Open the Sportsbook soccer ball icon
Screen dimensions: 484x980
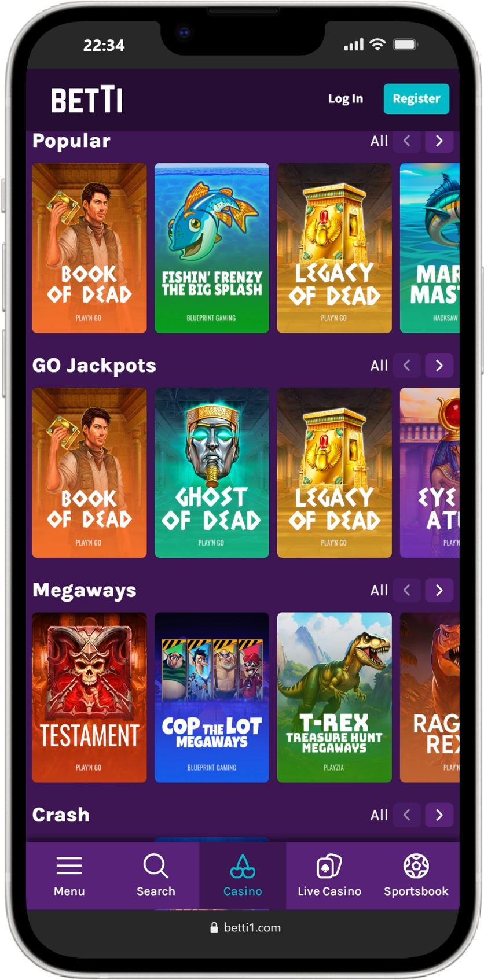pyautogui.click(x=416, y=865)
